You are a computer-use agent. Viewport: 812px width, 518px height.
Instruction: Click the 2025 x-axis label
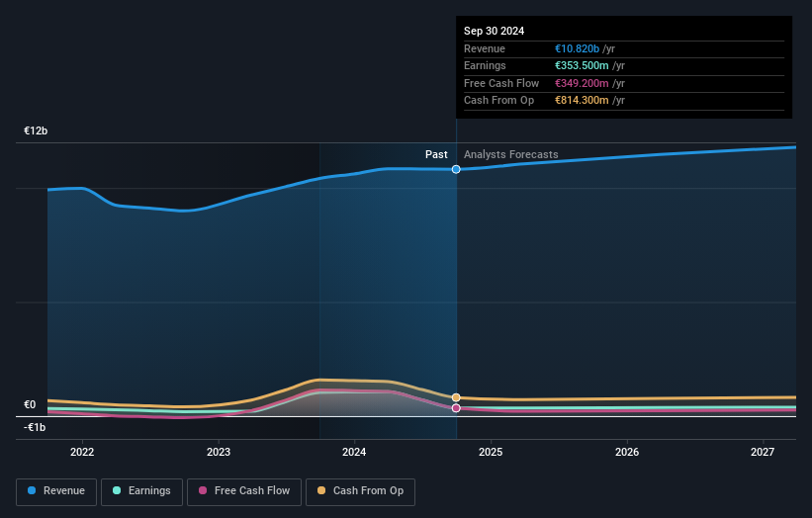click(x=491, y=452)
